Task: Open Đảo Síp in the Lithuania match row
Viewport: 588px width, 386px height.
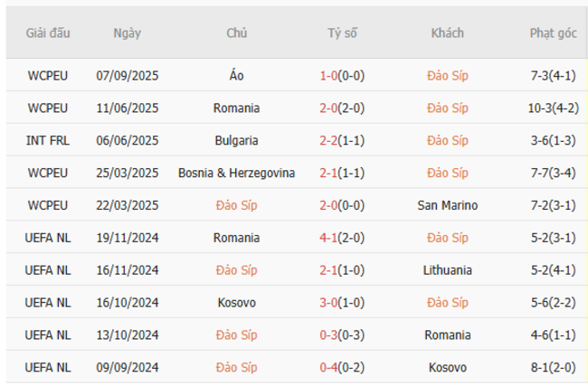Action: (237, 270)
